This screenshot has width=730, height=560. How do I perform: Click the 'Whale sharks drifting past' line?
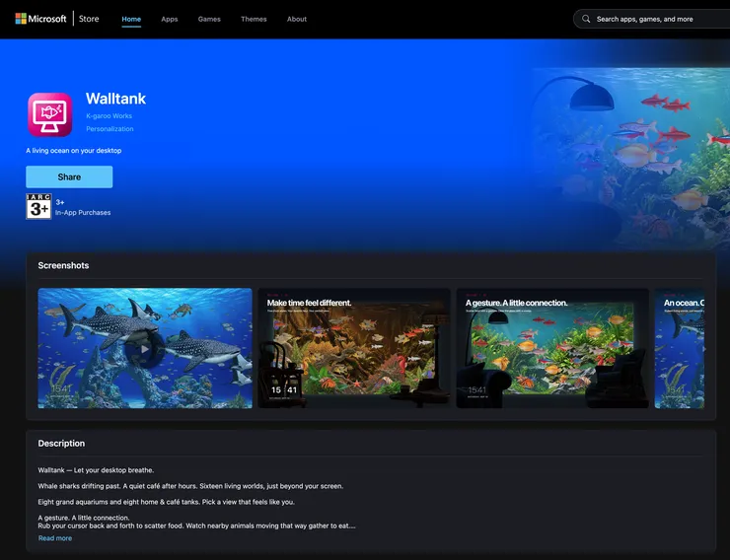pos(190,486)
